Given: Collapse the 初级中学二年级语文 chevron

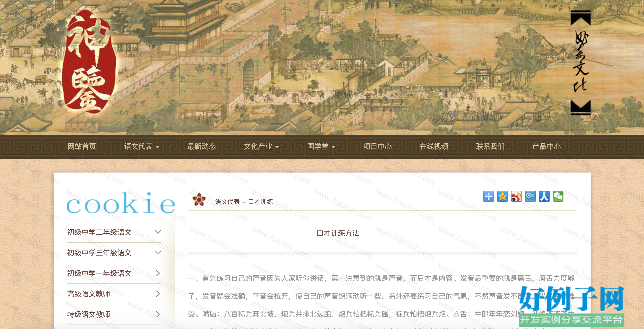Looking at the screenshot, I should (x=158, y=232).
